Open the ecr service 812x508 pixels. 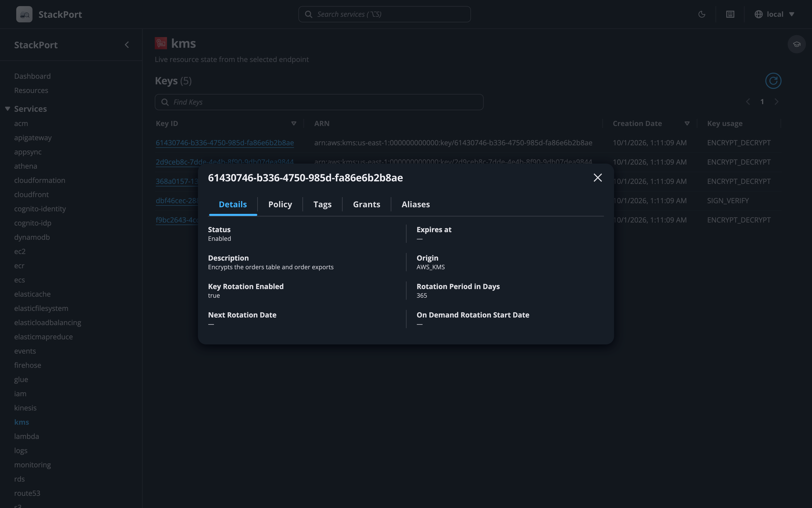click(19, 266)
